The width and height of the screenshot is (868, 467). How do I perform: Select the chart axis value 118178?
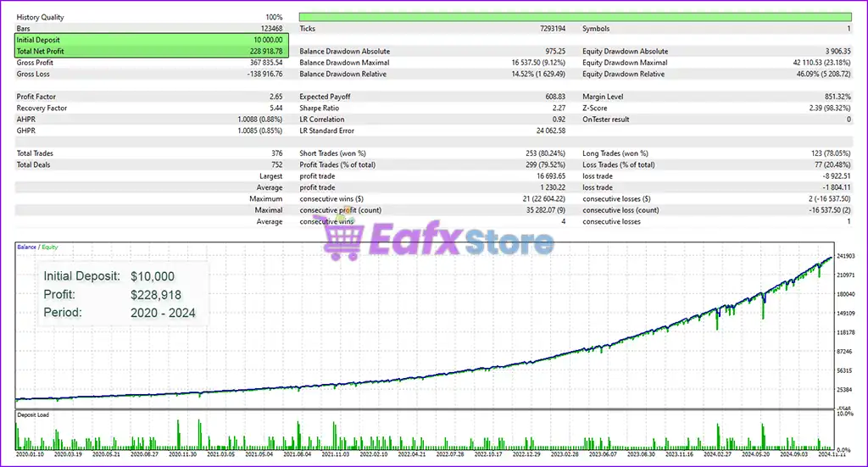click(846, 332)
